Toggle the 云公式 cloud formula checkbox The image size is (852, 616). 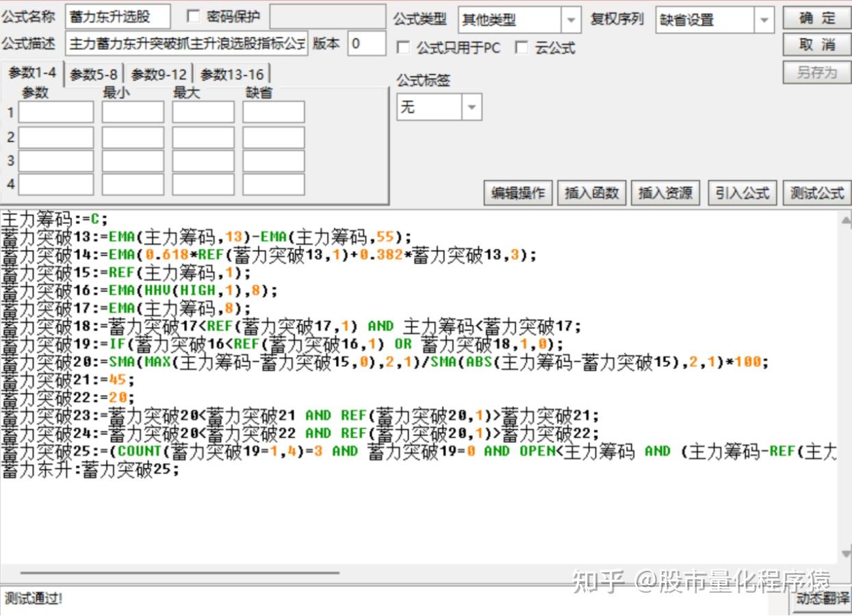522,48
